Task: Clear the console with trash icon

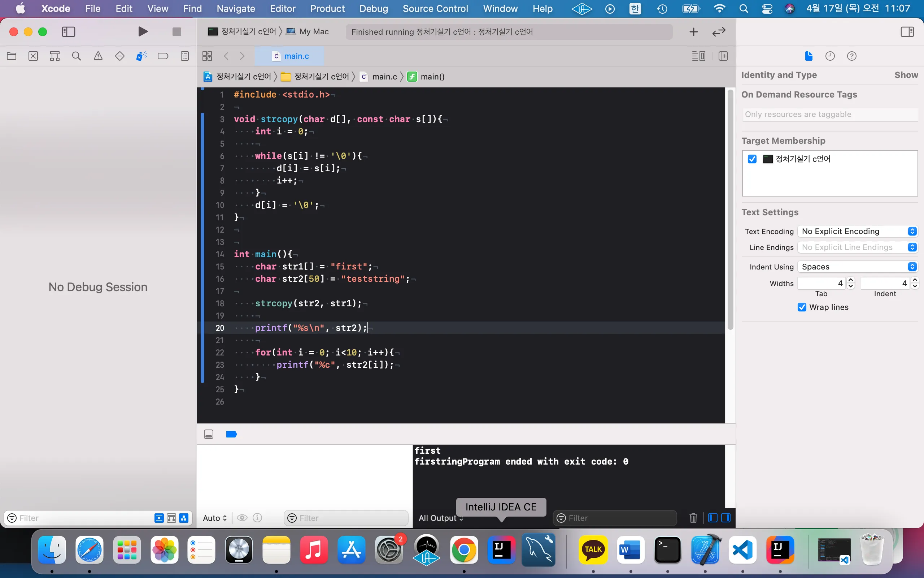Action: coord(693,518)
